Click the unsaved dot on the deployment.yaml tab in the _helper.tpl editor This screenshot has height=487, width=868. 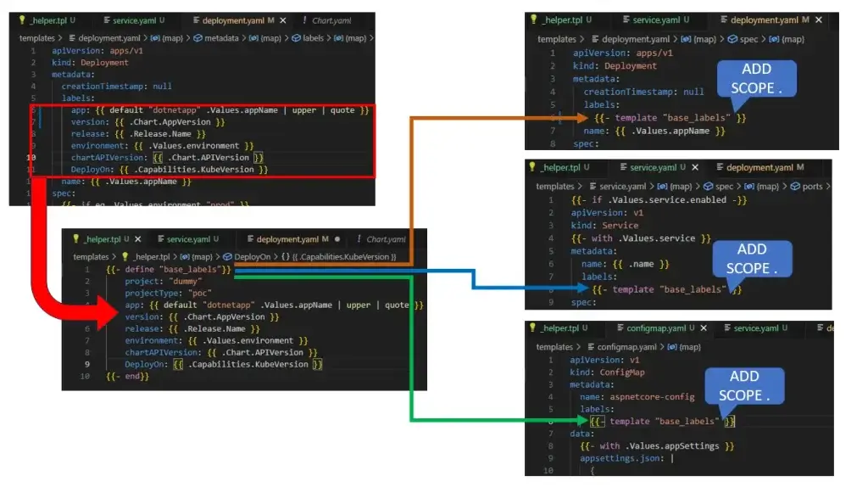tap(337, 239)
